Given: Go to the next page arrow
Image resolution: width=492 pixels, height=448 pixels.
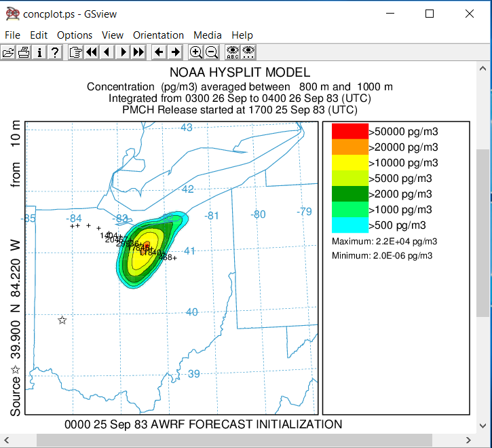Looking at the screenshot, I should click(x=123, y=52).
